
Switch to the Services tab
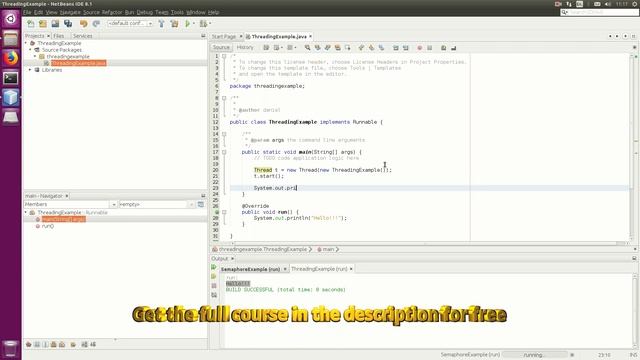pyautogui.click(x=82, y=36)
